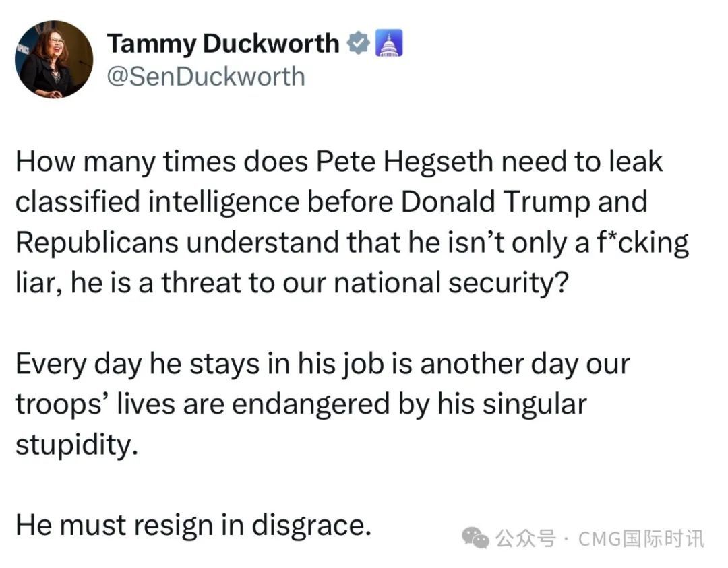The image size is (728, 568).
Task: Click the blue verified checkmark badge
Action: [x=359, y=43]
